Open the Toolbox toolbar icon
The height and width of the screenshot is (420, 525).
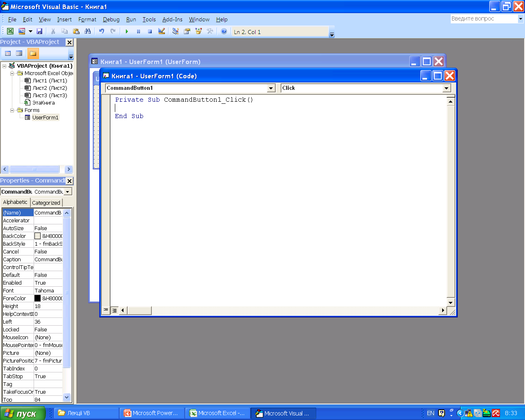pos(210,31)
